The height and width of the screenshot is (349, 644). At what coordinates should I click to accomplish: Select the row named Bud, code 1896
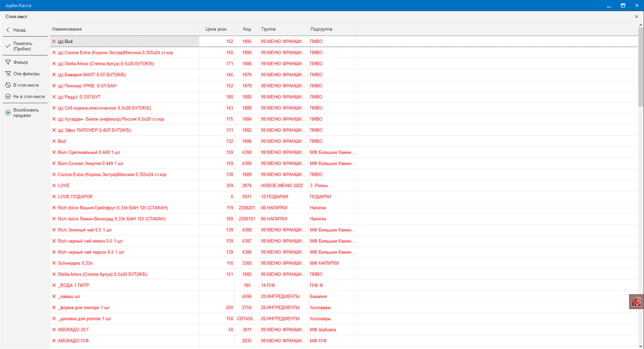coord(344,141)
